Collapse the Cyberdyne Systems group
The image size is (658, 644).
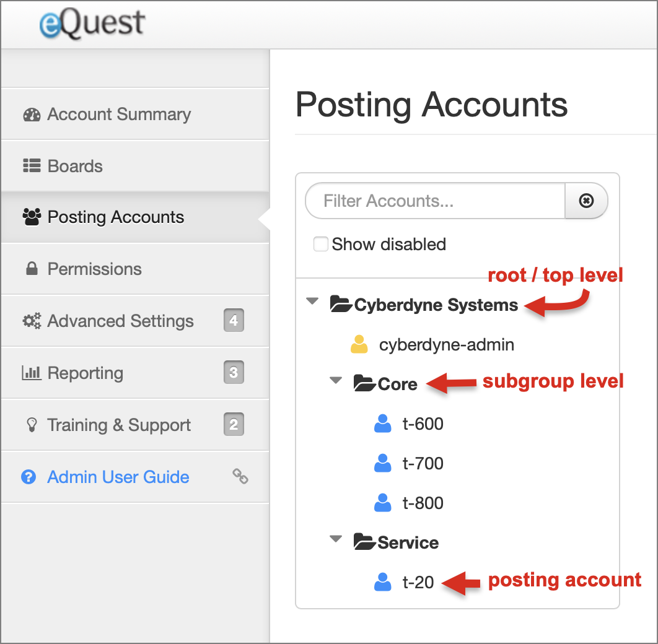312,302
